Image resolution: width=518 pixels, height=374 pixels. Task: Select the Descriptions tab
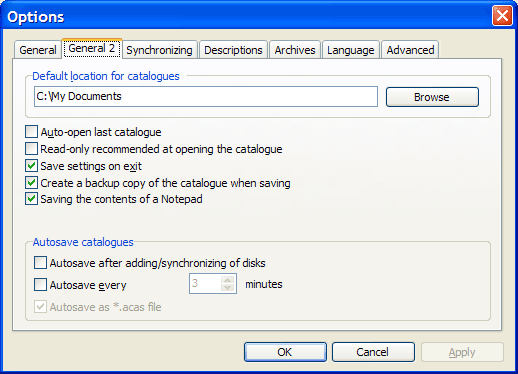(x=233, y=50)
